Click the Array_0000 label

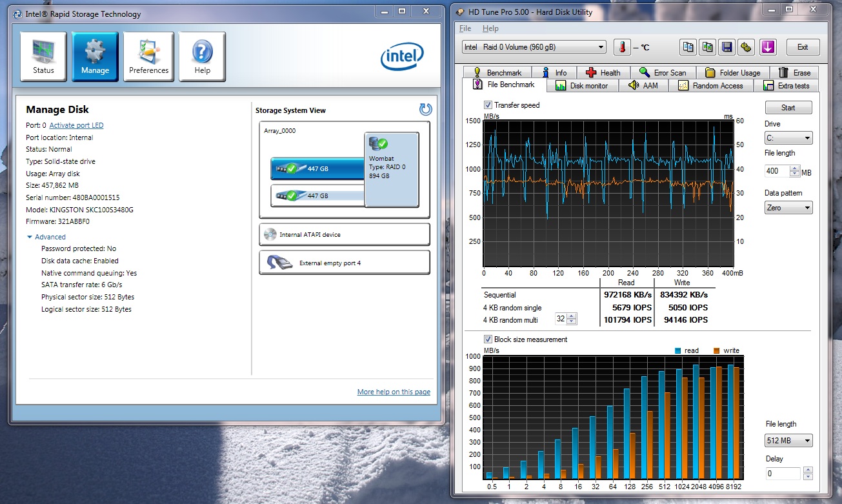click(x=279, y=130)
